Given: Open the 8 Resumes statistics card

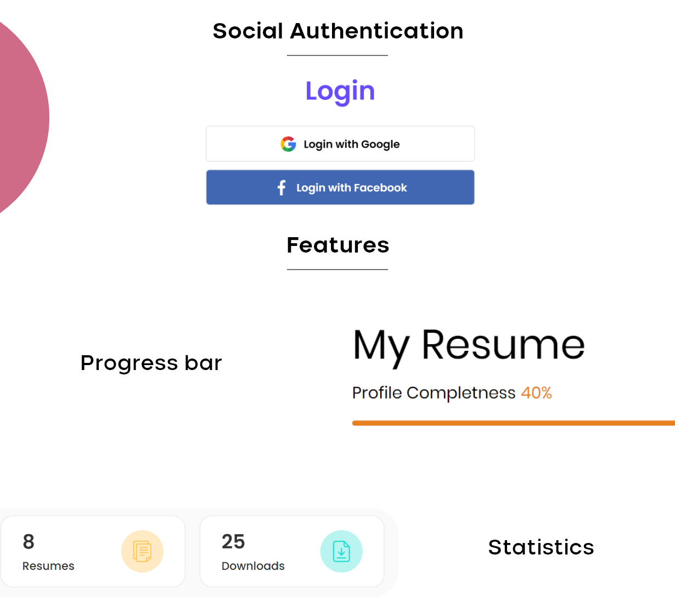Looking at the screenshot, I should 93,551.
